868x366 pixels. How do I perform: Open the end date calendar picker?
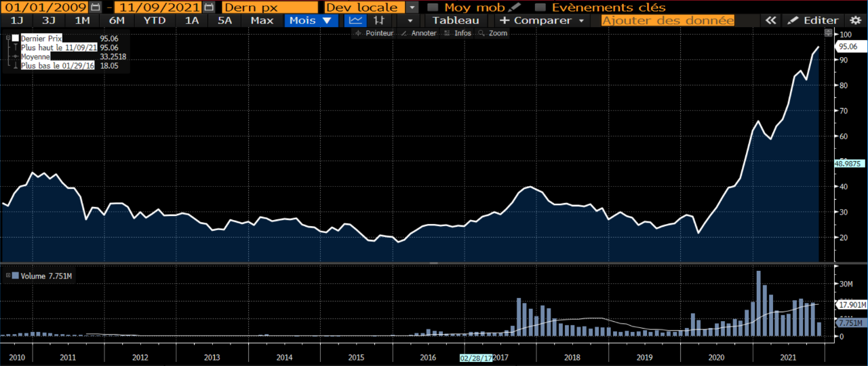click(209, 7)
